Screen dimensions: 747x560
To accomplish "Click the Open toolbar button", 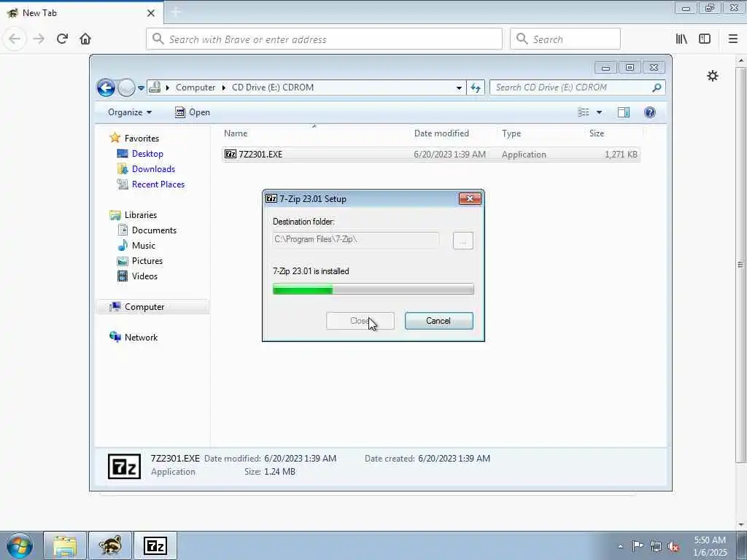I will tap(193, 112).
